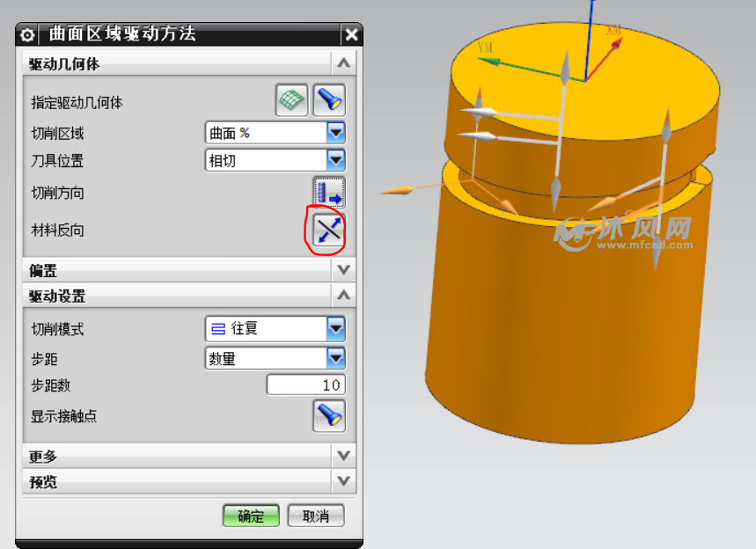
Task: Click the Cut Direction icon button
Action: 329,192
